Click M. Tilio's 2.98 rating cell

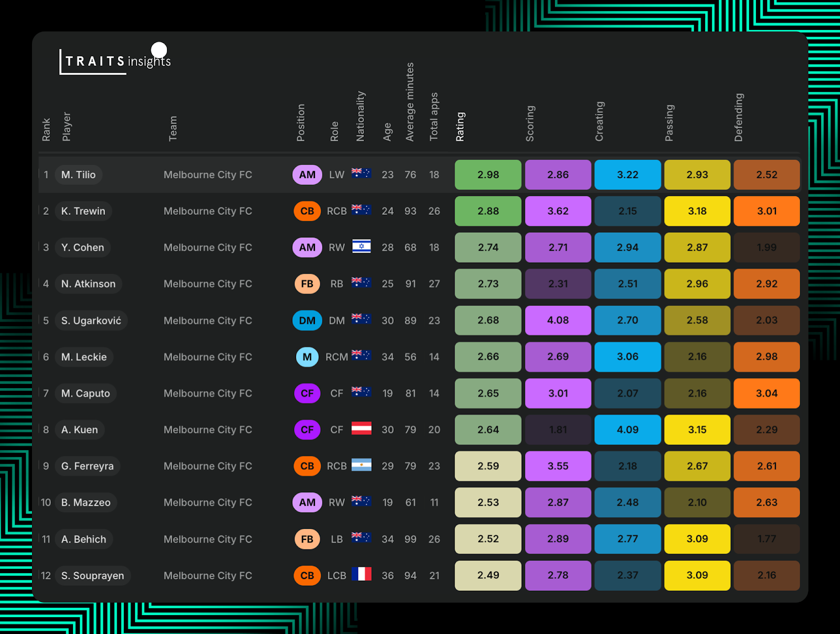pyautogui.click(x=488, y=175)
